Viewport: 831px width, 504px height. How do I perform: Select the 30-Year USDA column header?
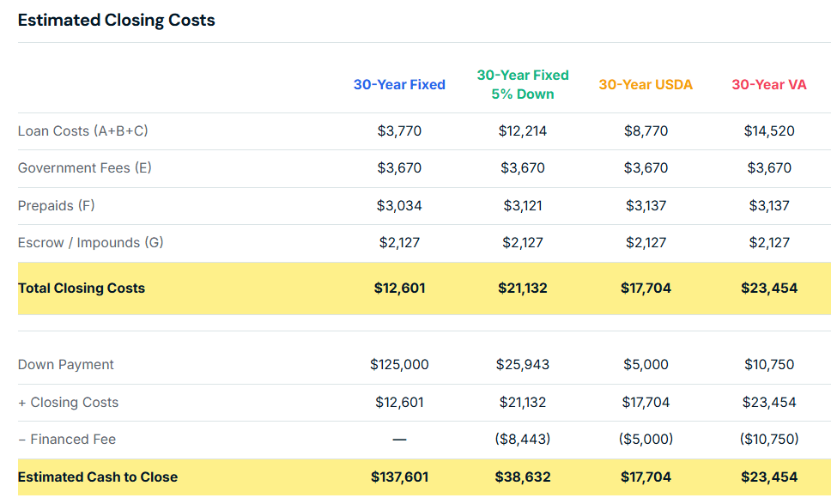click(x=645, y=84)
